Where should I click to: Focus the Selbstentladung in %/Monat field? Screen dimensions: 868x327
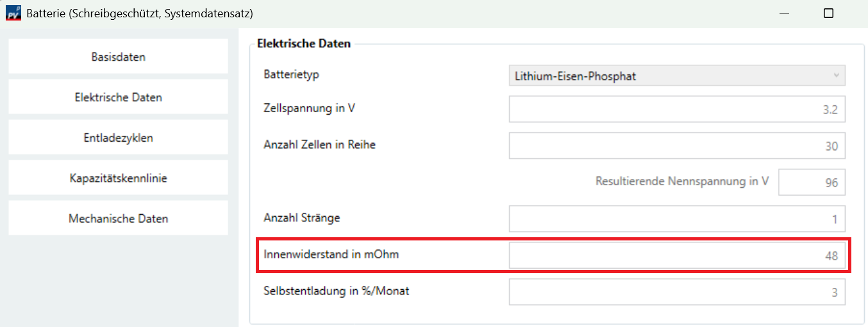point(676,292)
